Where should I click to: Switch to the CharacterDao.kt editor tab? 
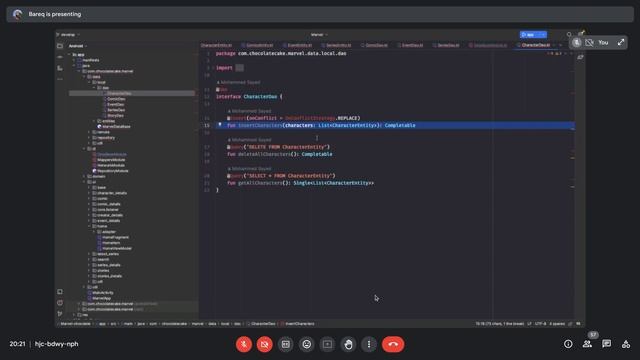[x=536, y=45]
